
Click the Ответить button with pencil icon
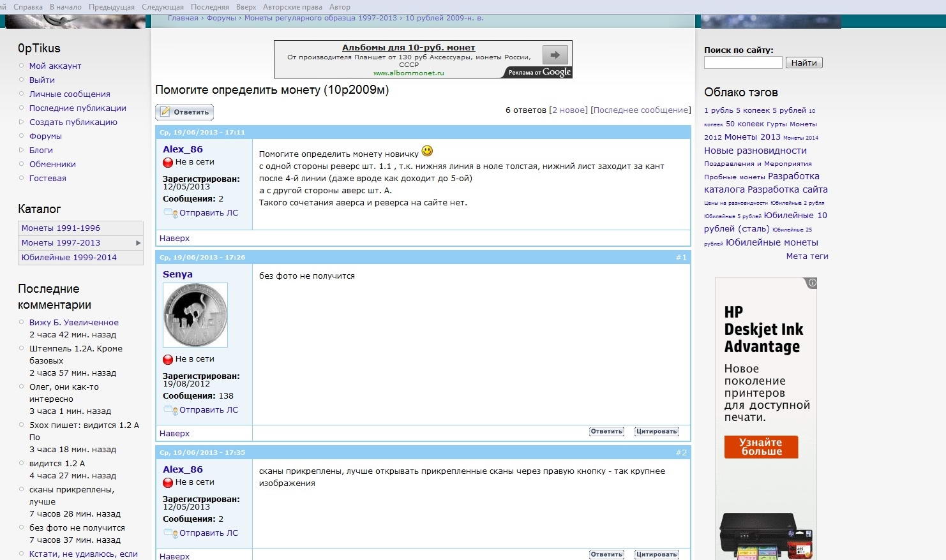click(x=184, y=112)
